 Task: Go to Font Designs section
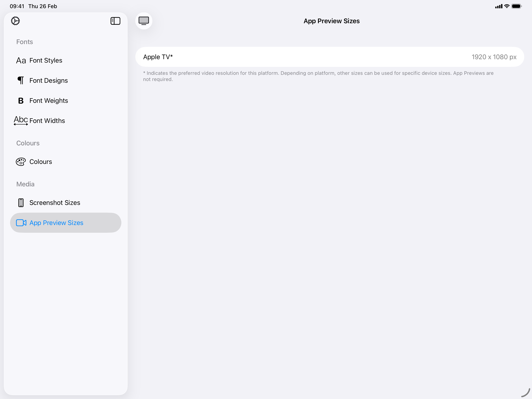coord(48,80)
